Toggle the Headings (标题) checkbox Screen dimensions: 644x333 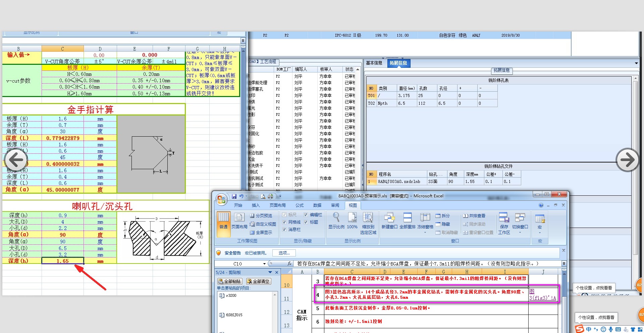point(306,222)
